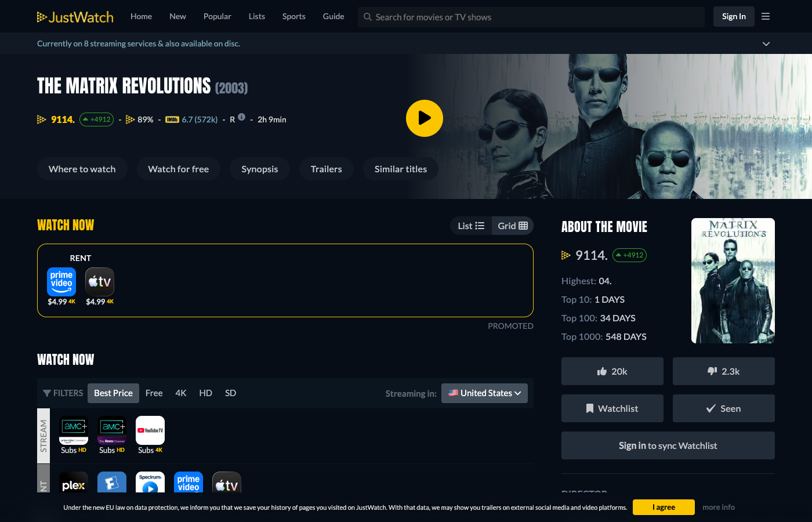Open the hamburger menu icon
812x522 pixels.
tap(766, 17)
